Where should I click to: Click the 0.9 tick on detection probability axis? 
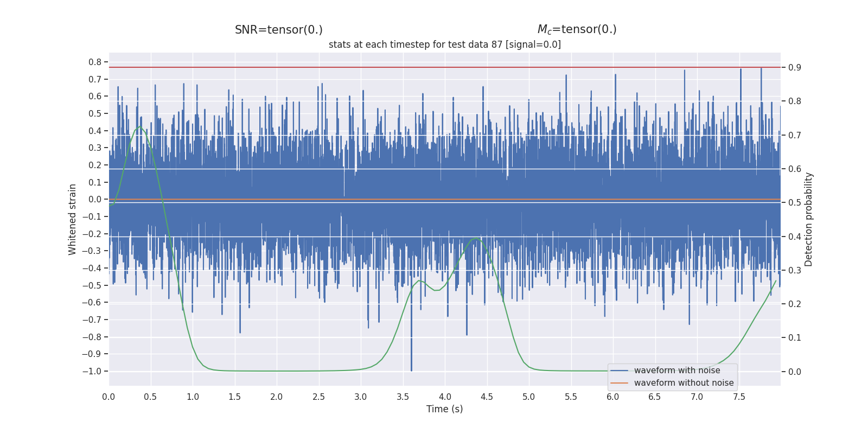[795, 68]
